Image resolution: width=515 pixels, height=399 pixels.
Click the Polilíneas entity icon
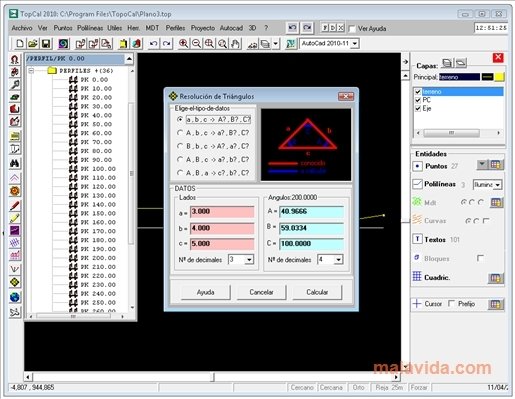pos(418,184)
